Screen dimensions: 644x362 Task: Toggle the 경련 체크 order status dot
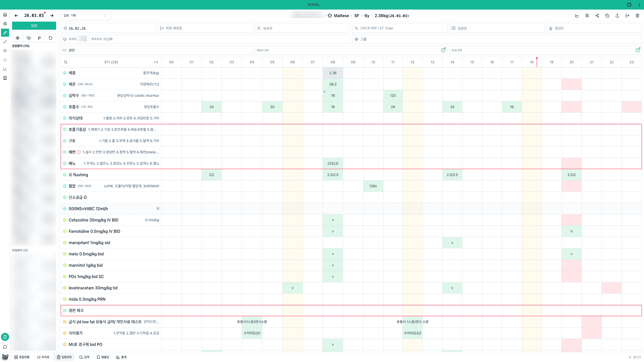tap(65, 310)
